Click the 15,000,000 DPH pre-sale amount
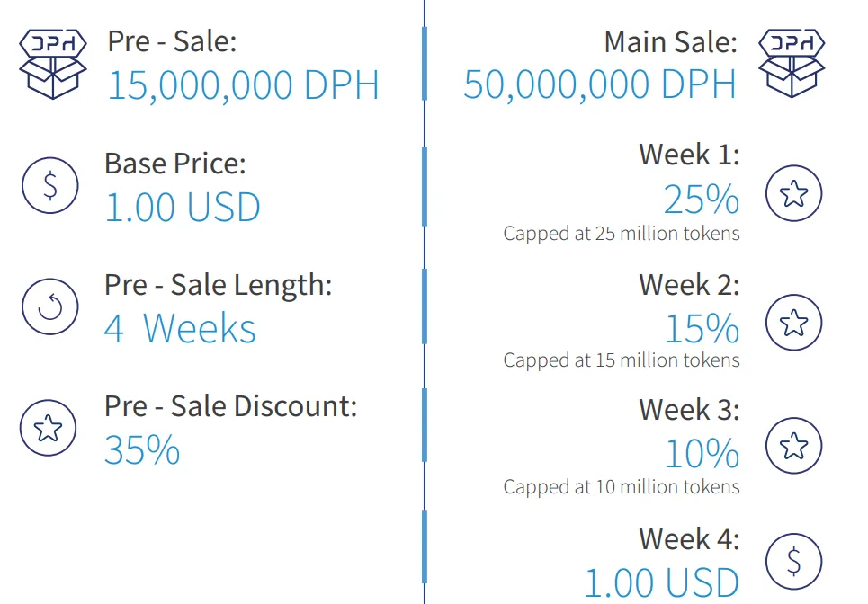The image size is (868, 604). click(x=243, y=85)
